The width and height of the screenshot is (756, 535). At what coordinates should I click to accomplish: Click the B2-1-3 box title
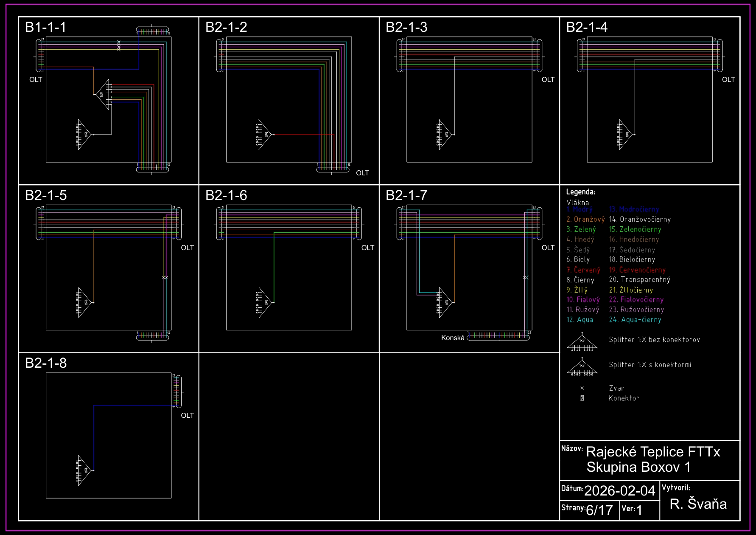(x=406, y=27)
